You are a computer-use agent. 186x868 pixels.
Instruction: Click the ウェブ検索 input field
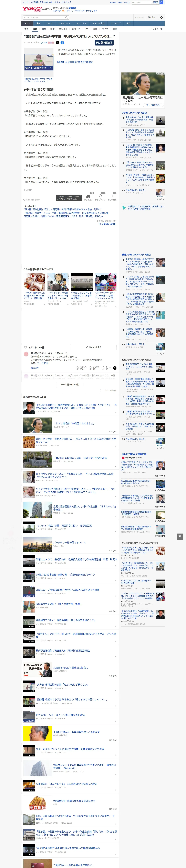141,2
